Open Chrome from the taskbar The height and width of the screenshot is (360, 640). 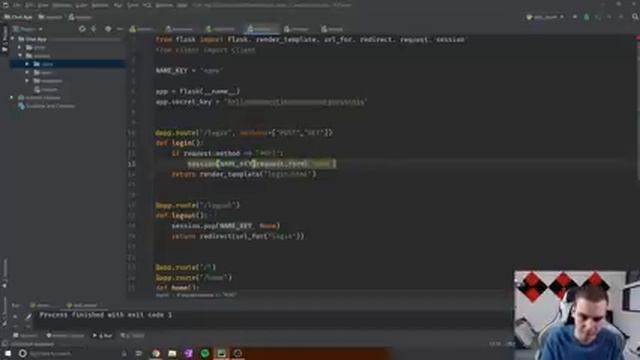click(156, 353)
